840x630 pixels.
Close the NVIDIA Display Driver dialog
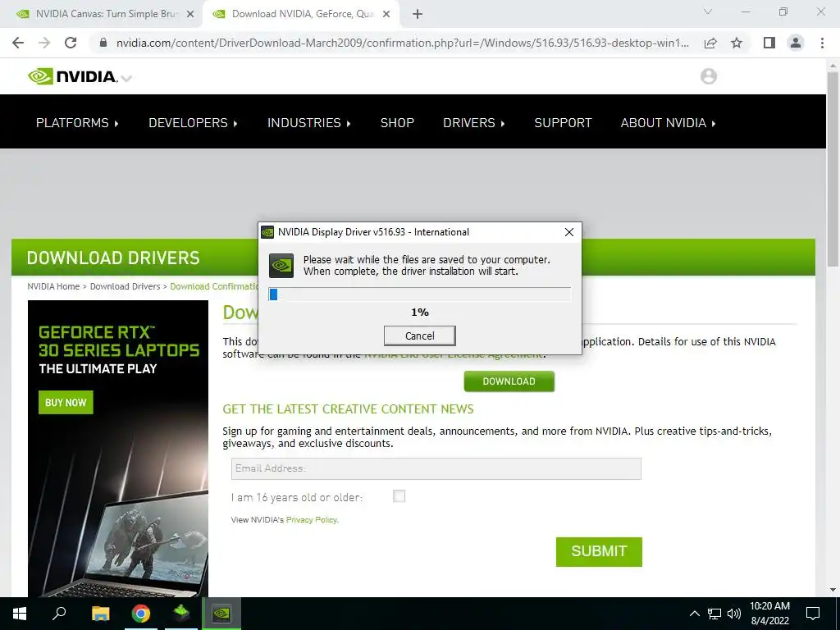pos(569,232)
